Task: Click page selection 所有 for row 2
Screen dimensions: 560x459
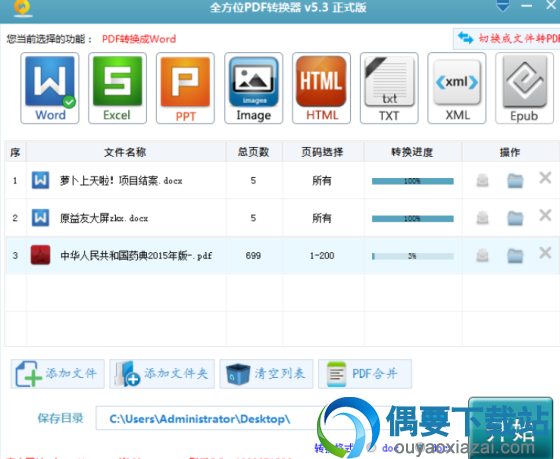Action: [322, 218]
